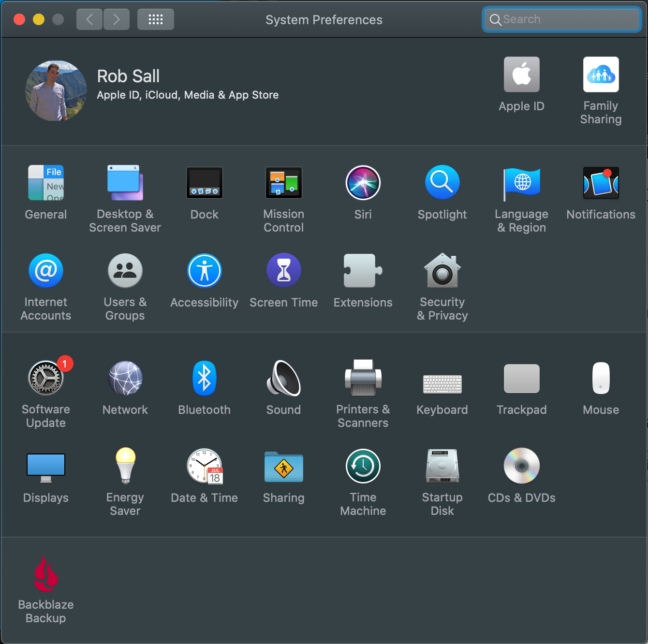Click the Forward navigation button
648x644 pixels.
pyautogui.click(x=117, y=19)
